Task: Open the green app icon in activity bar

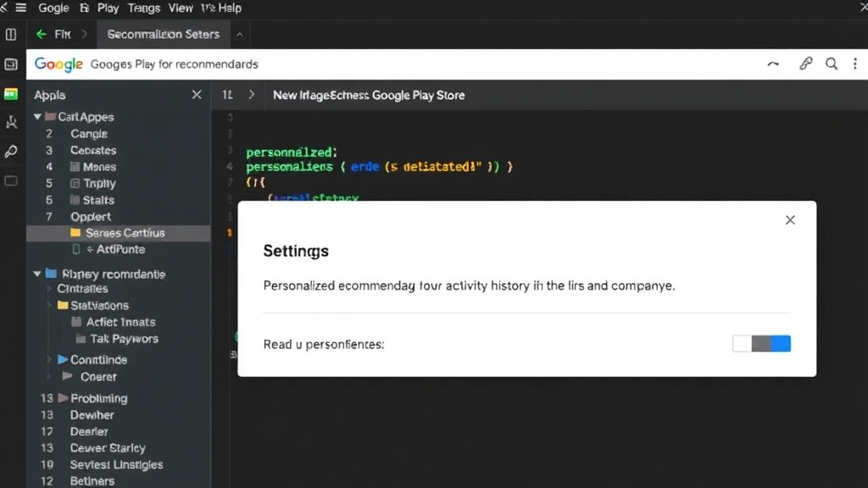Action: pyautogui.click(x=11, y=94)
